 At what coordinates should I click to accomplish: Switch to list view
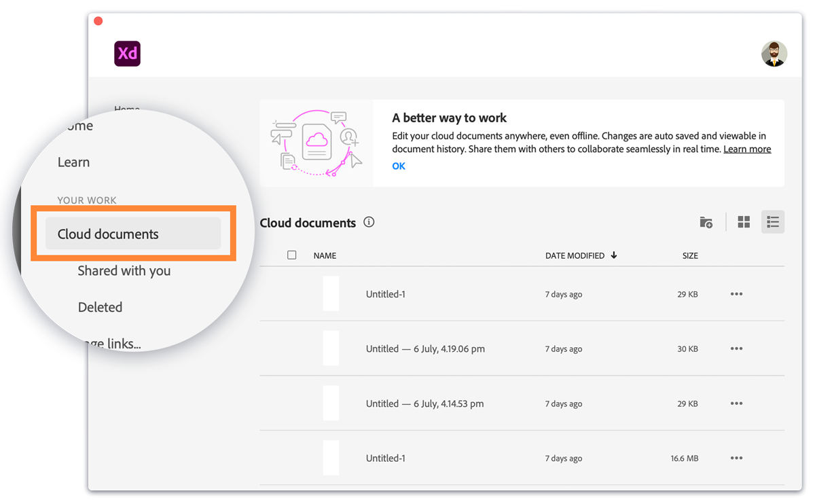tap(772, 221)
